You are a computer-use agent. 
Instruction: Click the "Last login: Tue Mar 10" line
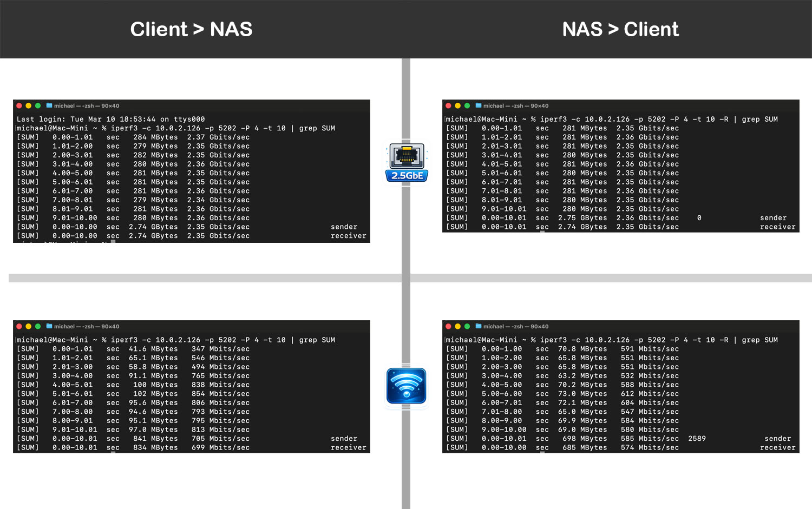point(111,119)
